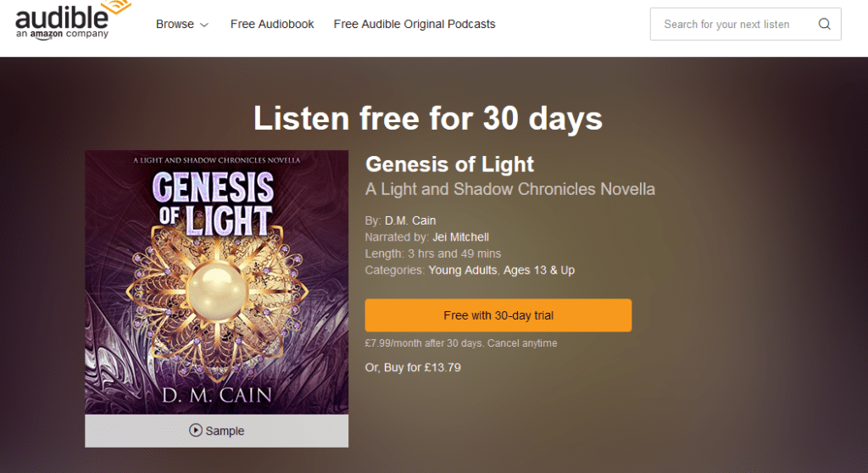Select the Young Adults category link

[462, 270]
